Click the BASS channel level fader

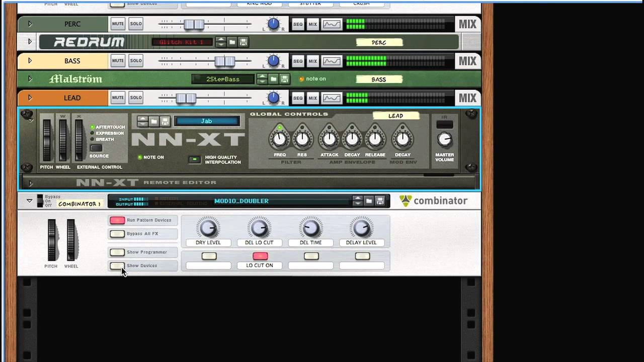coord(225,61)
